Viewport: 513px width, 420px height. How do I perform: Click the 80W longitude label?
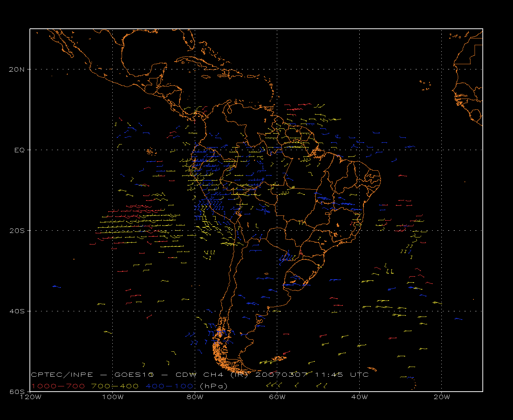pos(195,397)
